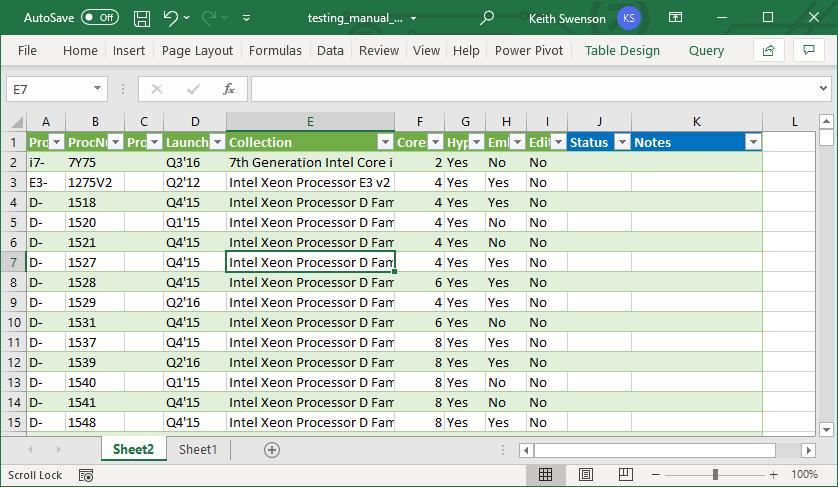Click the Insert Function fx icon
This screenshot has height=487, width=838.
click(229, 89)
